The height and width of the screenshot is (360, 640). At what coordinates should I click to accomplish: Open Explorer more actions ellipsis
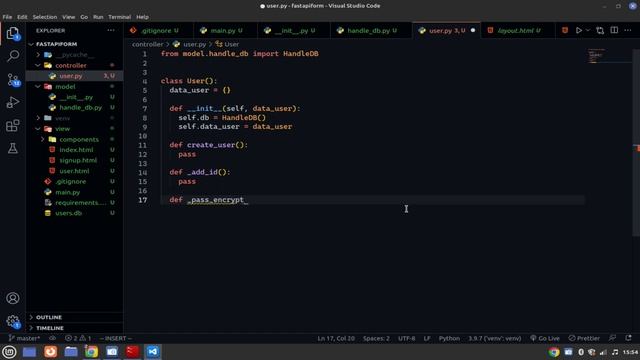point(111,30)
